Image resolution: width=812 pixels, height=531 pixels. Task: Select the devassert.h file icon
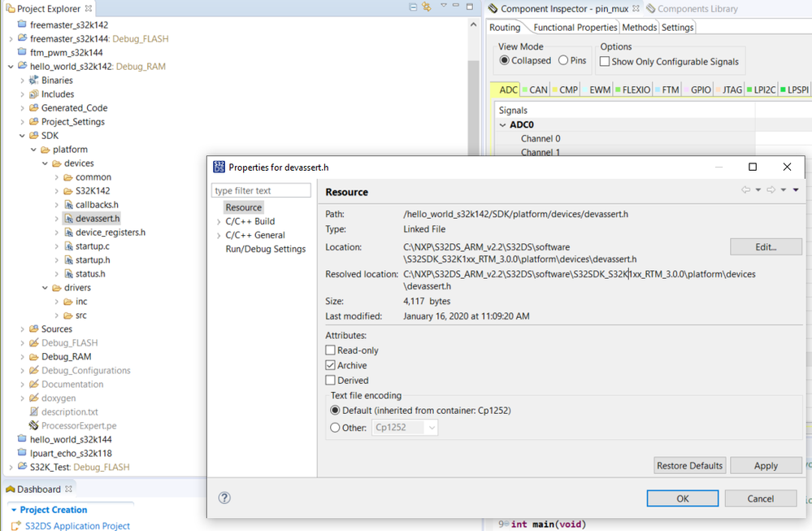tap(68, 219)
